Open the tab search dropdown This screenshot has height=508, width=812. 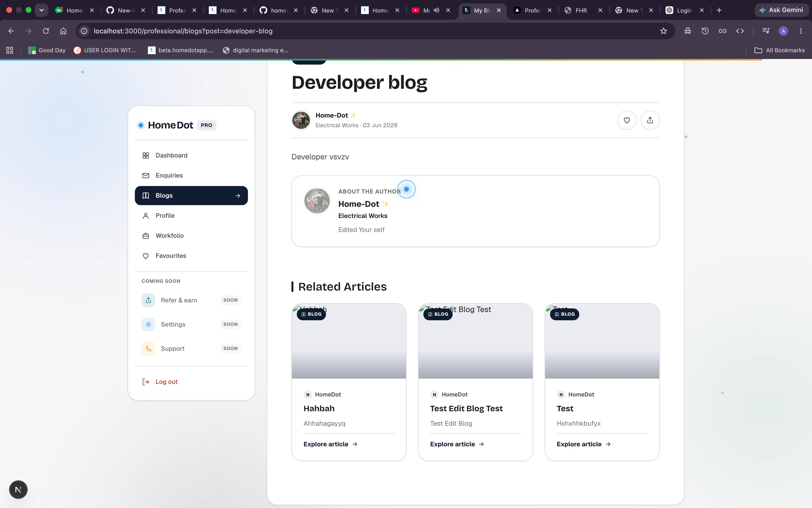(41, 10)
